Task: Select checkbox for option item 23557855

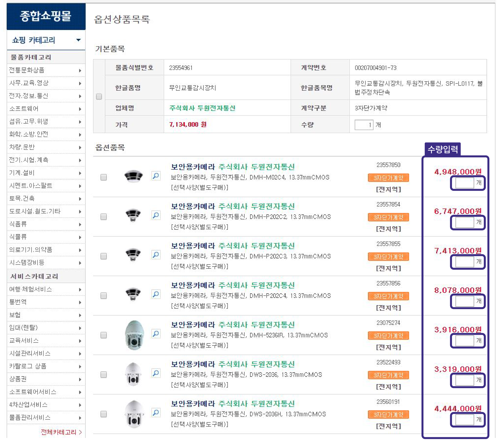Action: [x=103, y=256]
